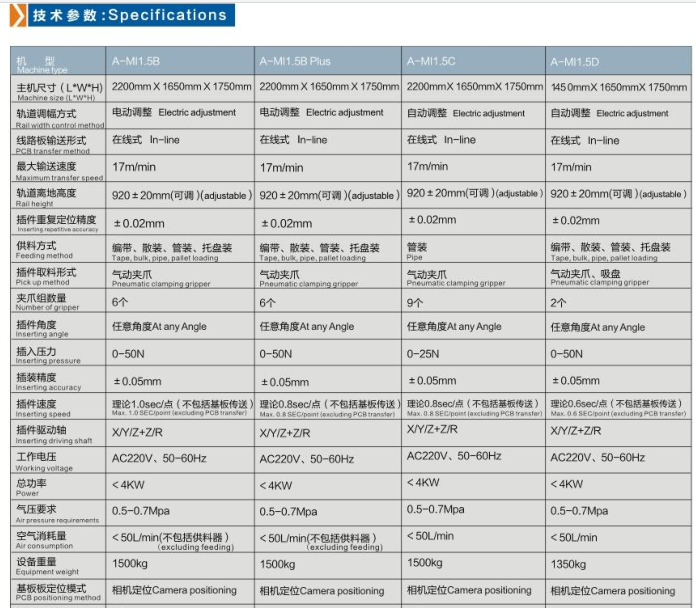The width and height of the screenshot is (696, 608).
Task: Click the 1450mm X 1650mm X 1750mm cell
Action: tap(619, 89)
